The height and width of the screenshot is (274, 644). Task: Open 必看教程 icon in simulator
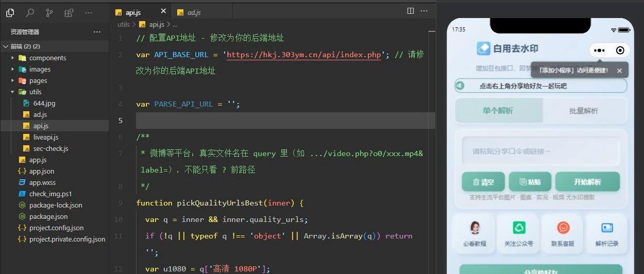[474, 228]
